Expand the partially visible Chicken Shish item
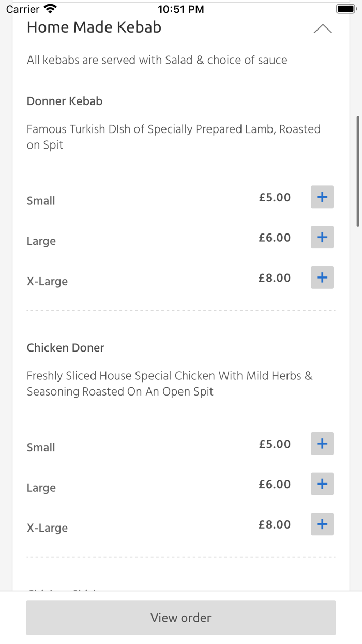 tap(62, 590)
